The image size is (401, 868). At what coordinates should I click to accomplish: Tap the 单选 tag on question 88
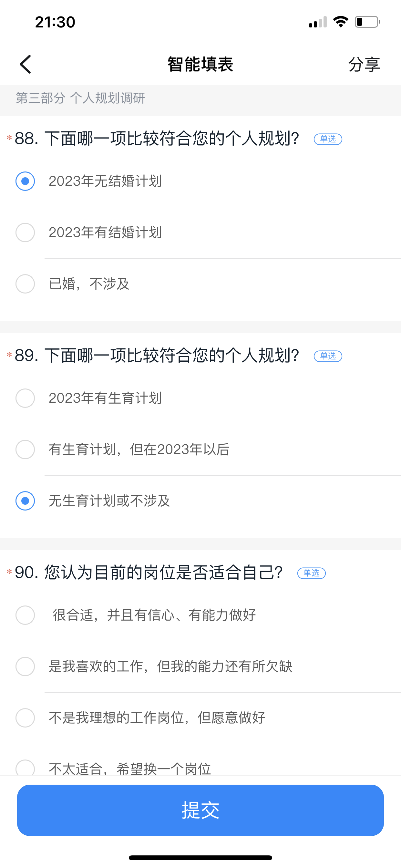tap(327, 139)
